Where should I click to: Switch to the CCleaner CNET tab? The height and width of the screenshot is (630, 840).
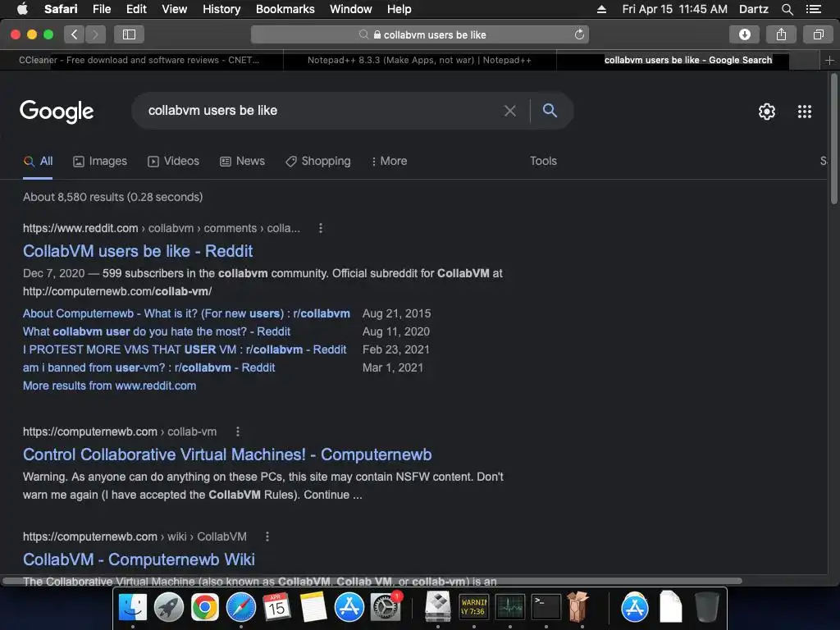[141, 61]
